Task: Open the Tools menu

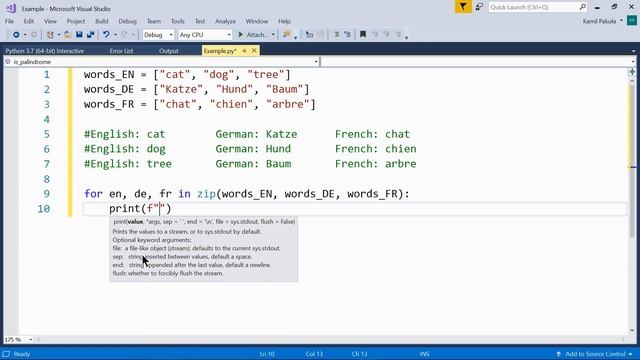Action: pyautogui.click(x=178, y=21)
